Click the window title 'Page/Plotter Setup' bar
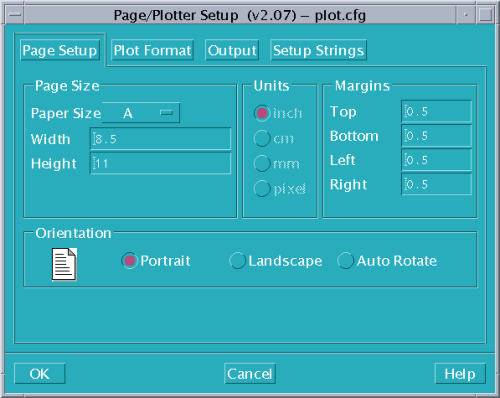Screen dimensions: 500x398 (x=240, y=15)
